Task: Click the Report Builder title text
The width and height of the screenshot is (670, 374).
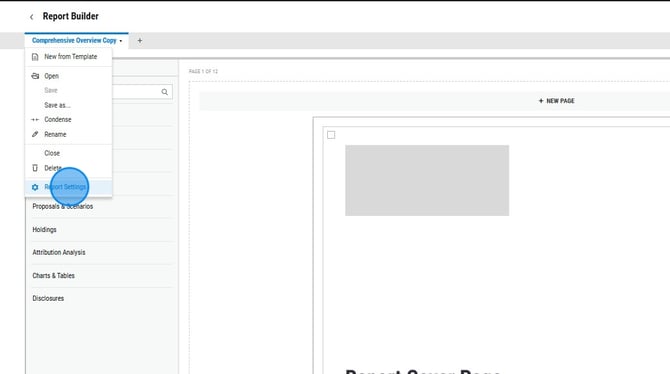Action: pyautogui.click(x=71, y=16)
